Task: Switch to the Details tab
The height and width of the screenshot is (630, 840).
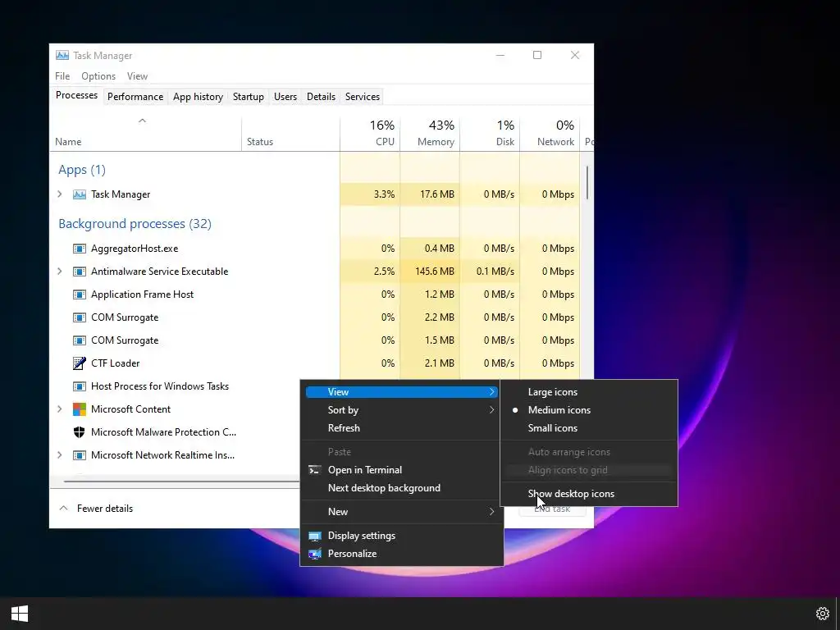Action: 321,97
